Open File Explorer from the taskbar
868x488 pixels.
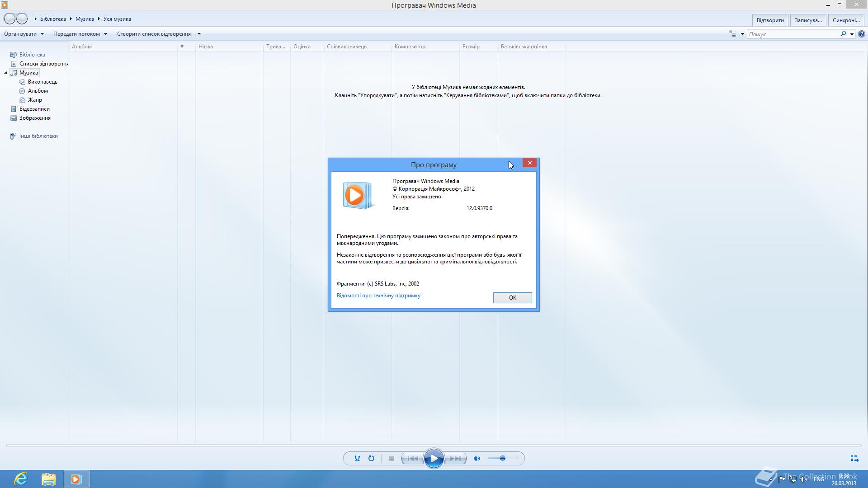coord(48,479)
